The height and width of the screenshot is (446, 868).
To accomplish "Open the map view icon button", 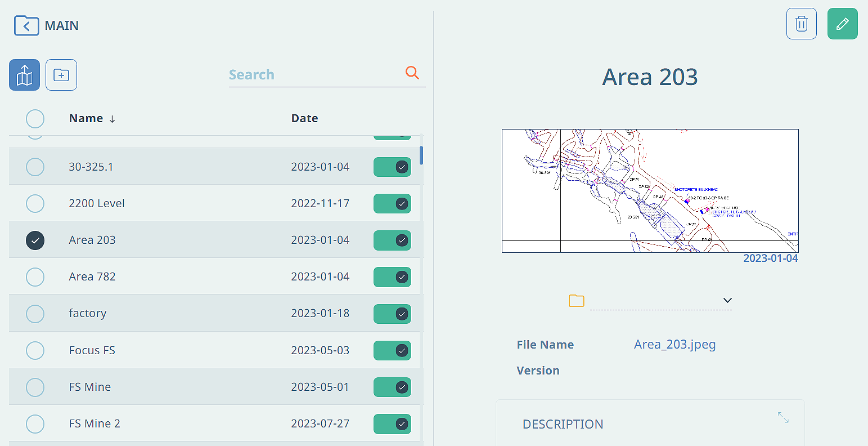I will pyautogui.click(x=25, y=75).
